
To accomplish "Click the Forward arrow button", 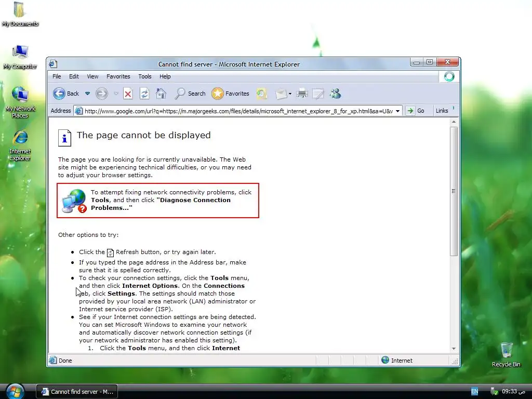I will pos(101,94).
